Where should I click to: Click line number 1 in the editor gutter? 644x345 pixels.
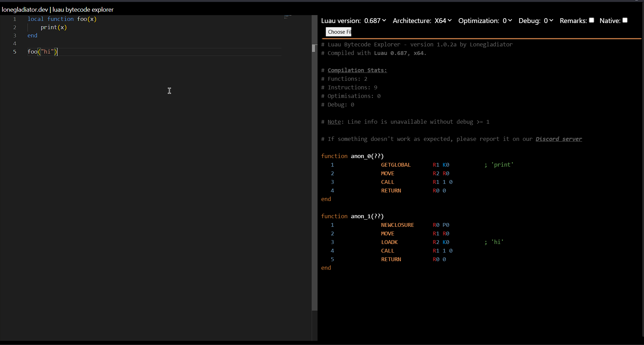tap(15, 19)
